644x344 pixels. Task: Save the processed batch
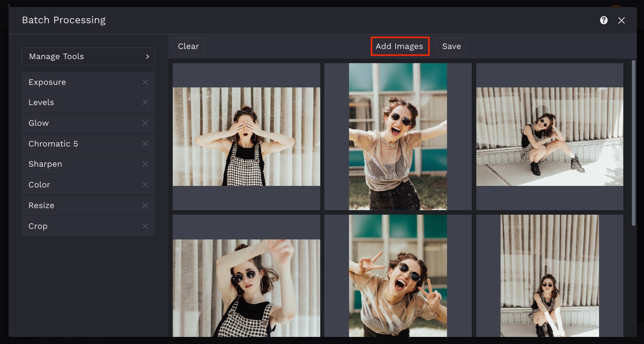pyautogui.click(x=451, y=46)
